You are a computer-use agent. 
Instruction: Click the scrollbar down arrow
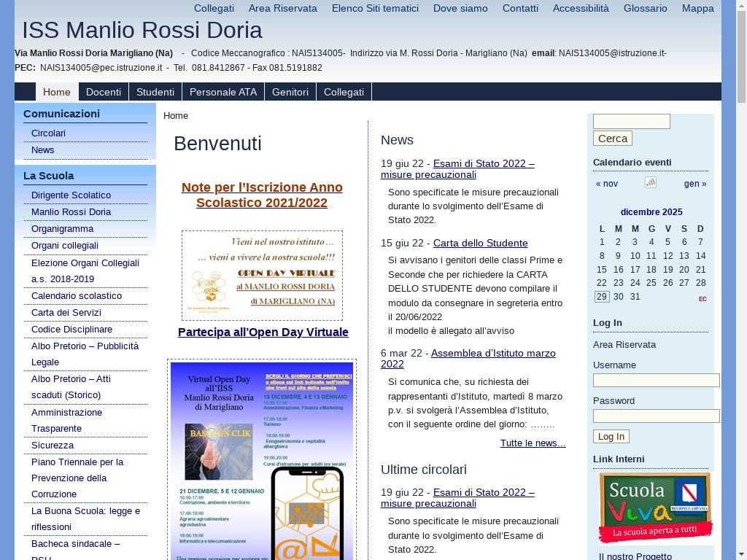point(740,553)
